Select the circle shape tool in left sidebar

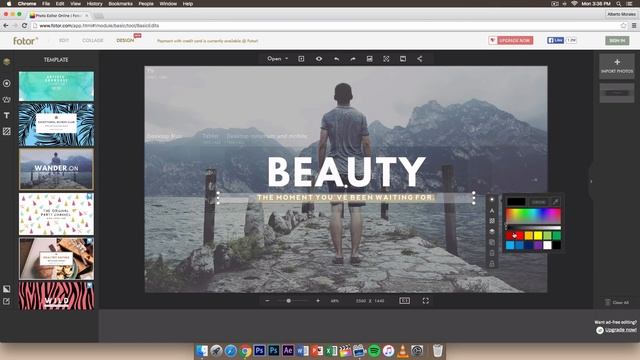7,83
